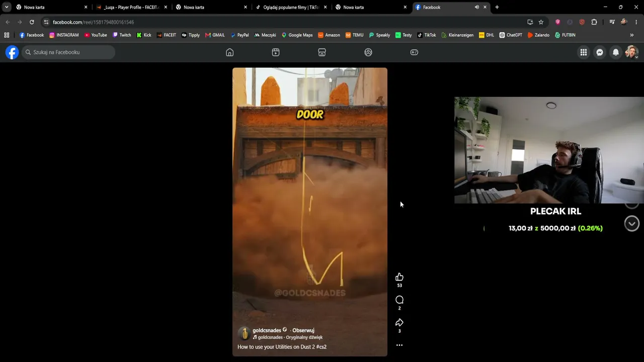Click the address bar URL
The height and width of the screenshot is (362, 644).
coord(93,22)
